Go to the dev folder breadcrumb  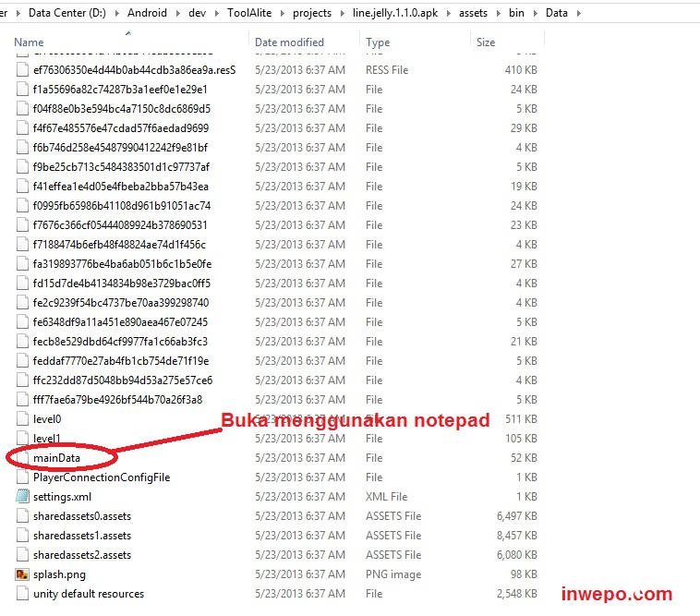point(197,13)
